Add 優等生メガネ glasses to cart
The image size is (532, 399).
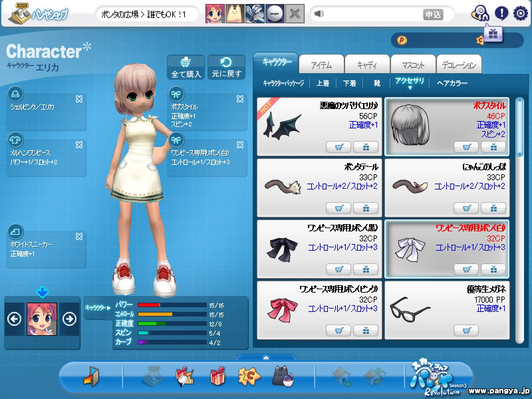click(x=467, y=330)
